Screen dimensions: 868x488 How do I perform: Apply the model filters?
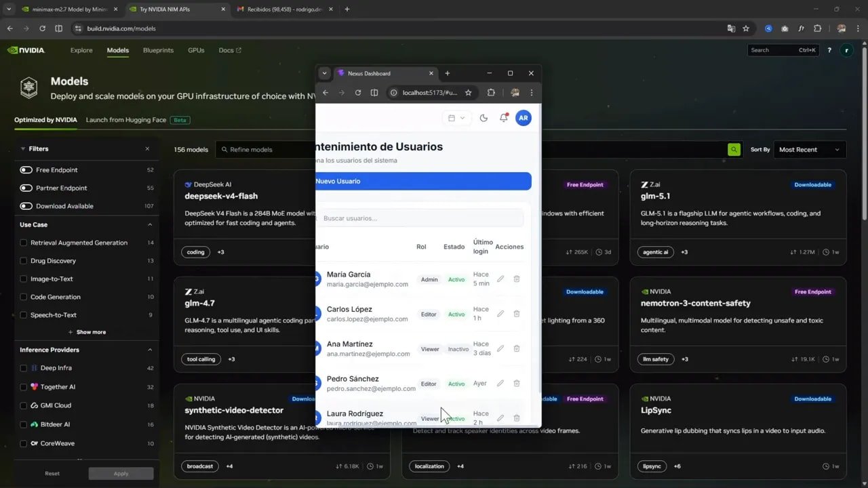121,474
